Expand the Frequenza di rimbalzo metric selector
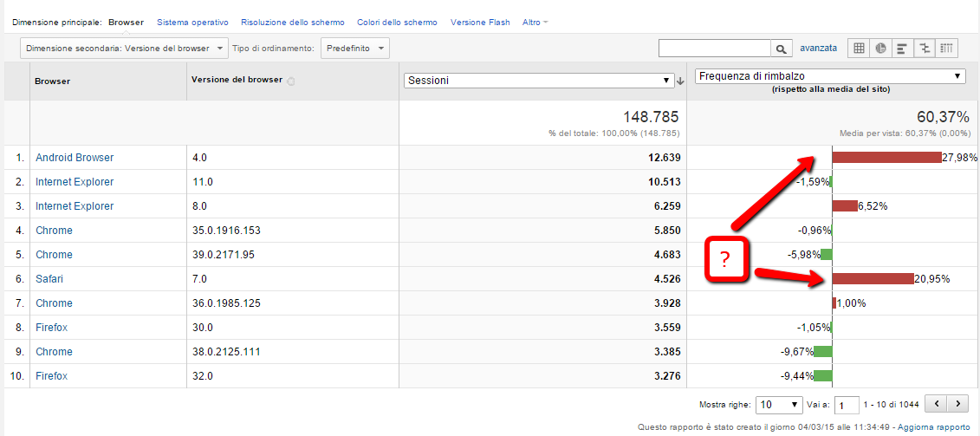 point(830,76)
